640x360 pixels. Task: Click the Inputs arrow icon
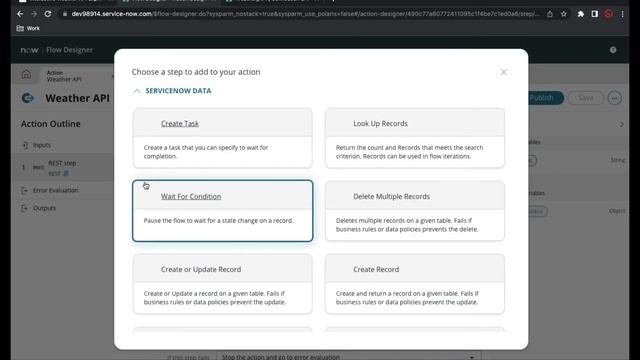pyautogui.click(x=24, y=145)
